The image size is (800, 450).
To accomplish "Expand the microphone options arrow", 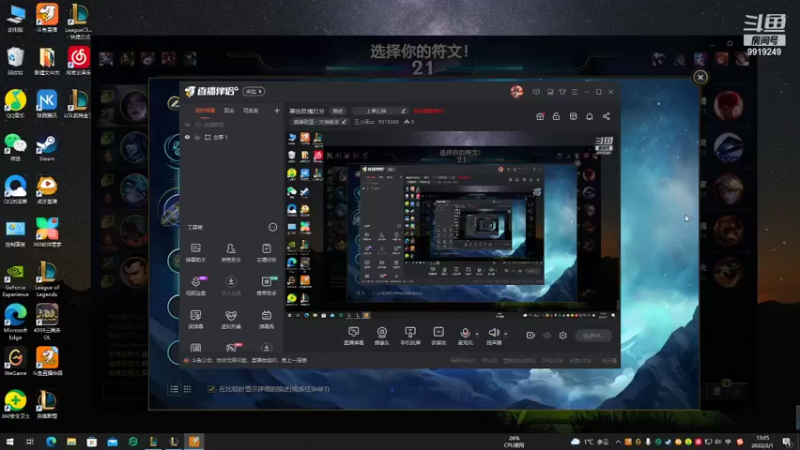I will pos(477,334).
